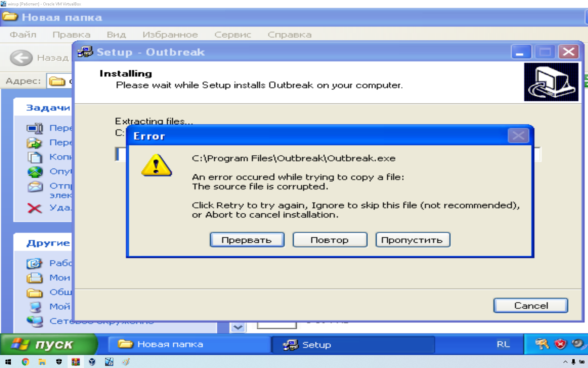The image size is (588, 368).
Task: Click the envelope e-mail icon beside 'Отп' task
Action: (x=35, y=186)
